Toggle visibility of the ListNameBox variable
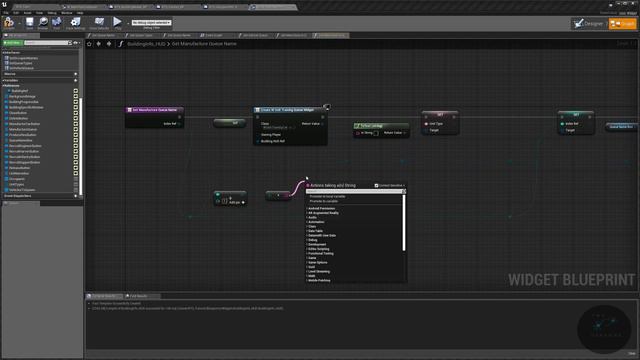Viewport: 640px width, 360px height. [x=76, y=173]
